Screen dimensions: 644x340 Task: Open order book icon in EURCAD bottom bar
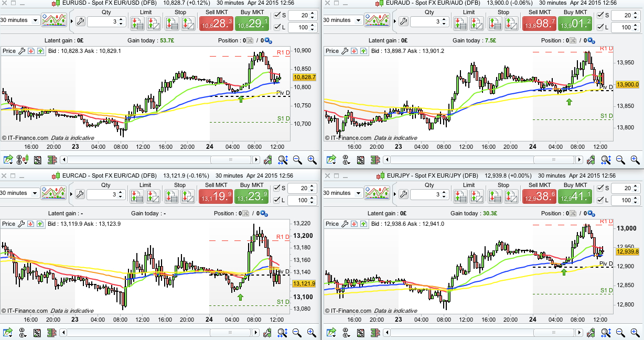[x=52, y=332]
